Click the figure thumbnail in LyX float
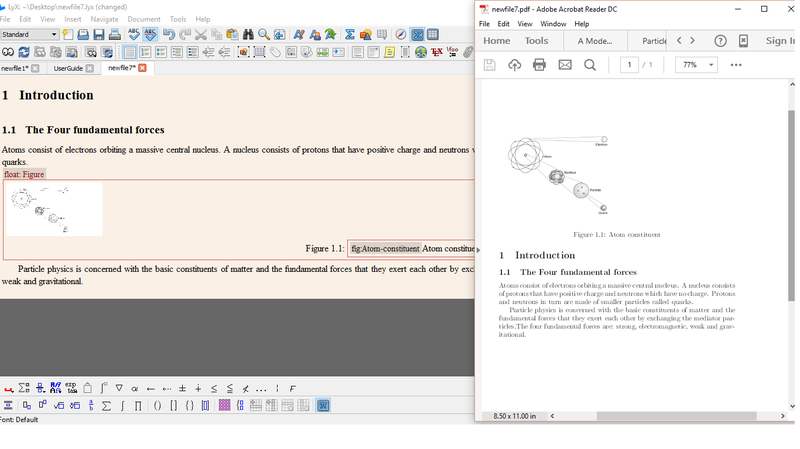800x449 pixels. point(54,209)
